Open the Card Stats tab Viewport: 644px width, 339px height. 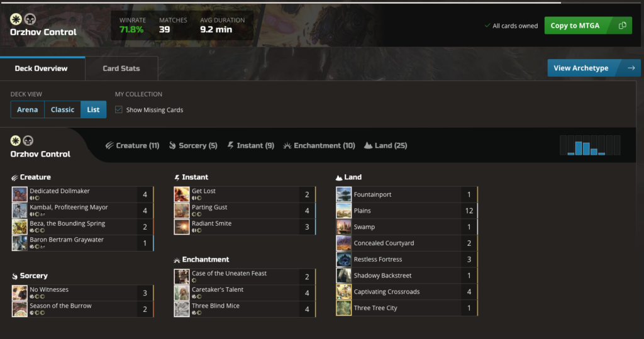[x=121, y=69]
